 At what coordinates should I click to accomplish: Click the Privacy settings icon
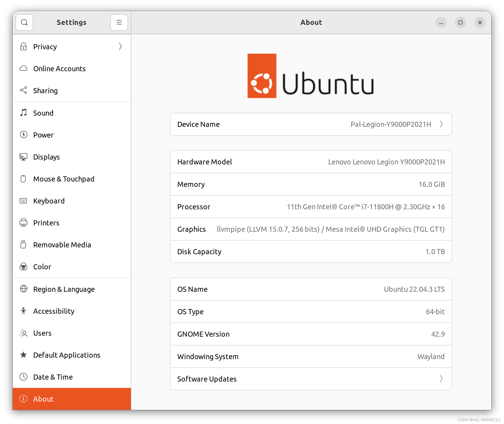click(x=24, y=47)
